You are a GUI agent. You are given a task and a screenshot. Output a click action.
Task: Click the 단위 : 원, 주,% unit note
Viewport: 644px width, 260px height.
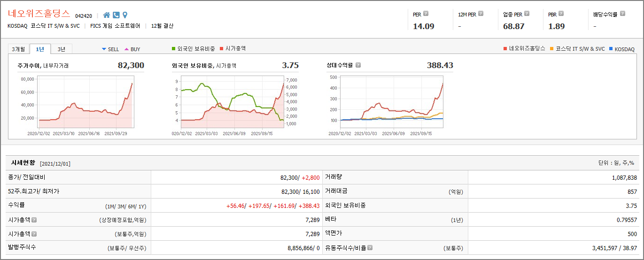pos(616,163)
